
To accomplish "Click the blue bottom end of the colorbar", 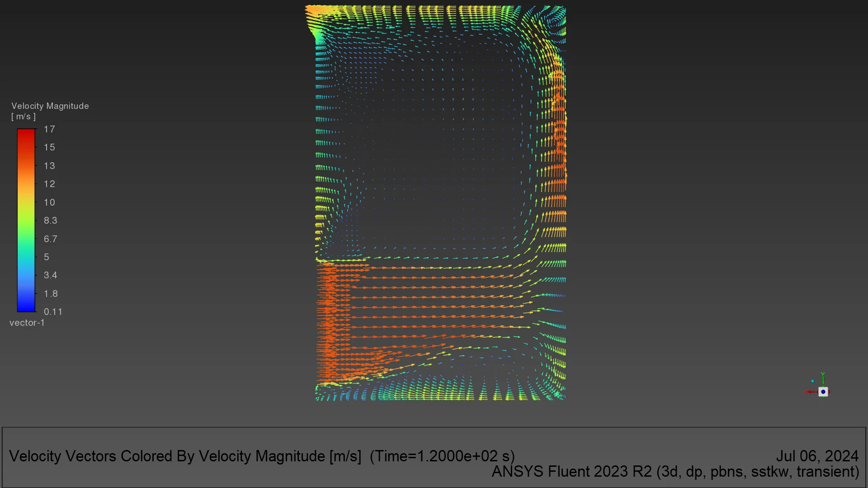I will click(26, 306).
